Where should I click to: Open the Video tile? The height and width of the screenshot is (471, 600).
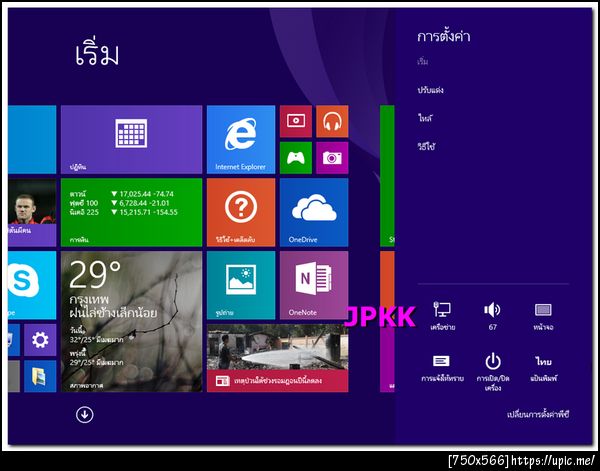point(296,121)
